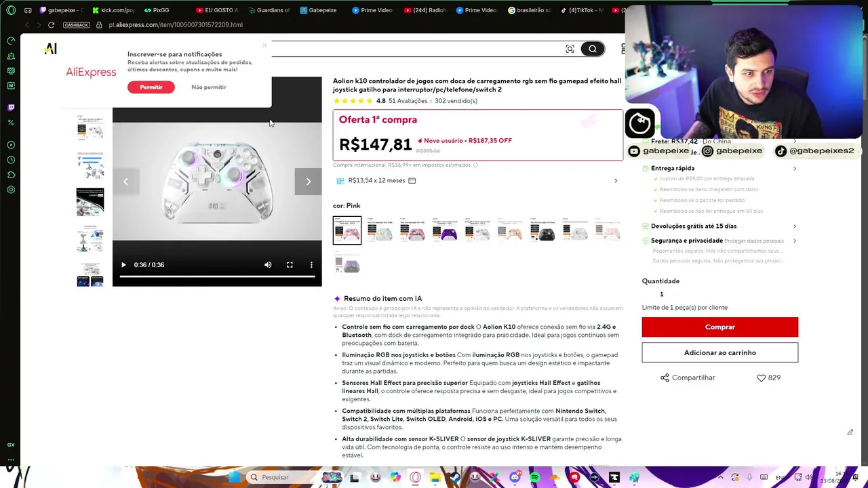Select the dark black product thumbnail in the left strip
Viewport: 868px width, 488px height.
click(x=90, y=202)
